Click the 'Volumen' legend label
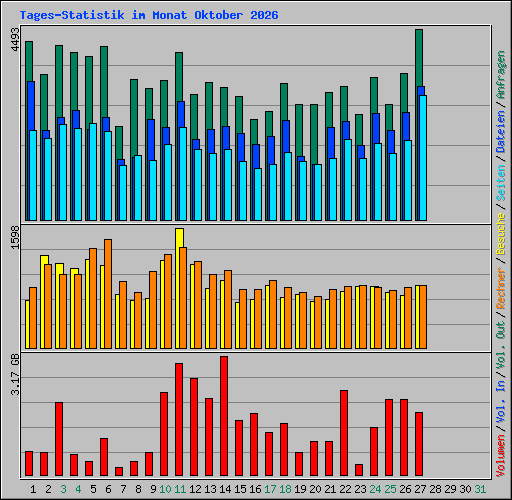This screenshot has height=500, width=512. pyautogui.click(x=501, y=456)
